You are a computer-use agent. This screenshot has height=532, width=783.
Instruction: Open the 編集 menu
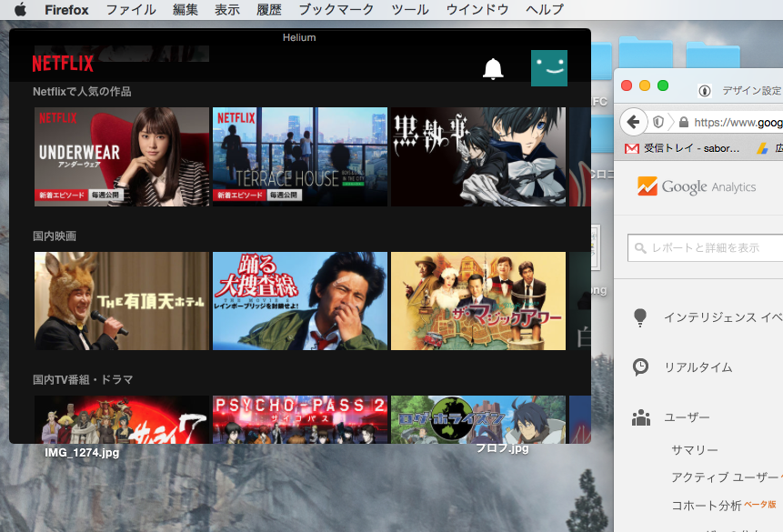[186, 9]
